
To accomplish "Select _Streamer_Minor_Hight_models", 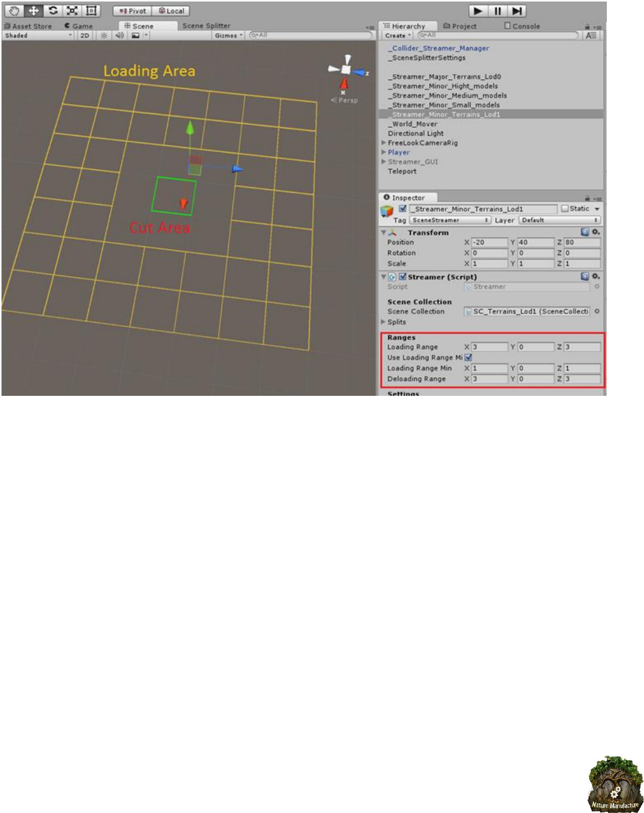I will 443,86.
